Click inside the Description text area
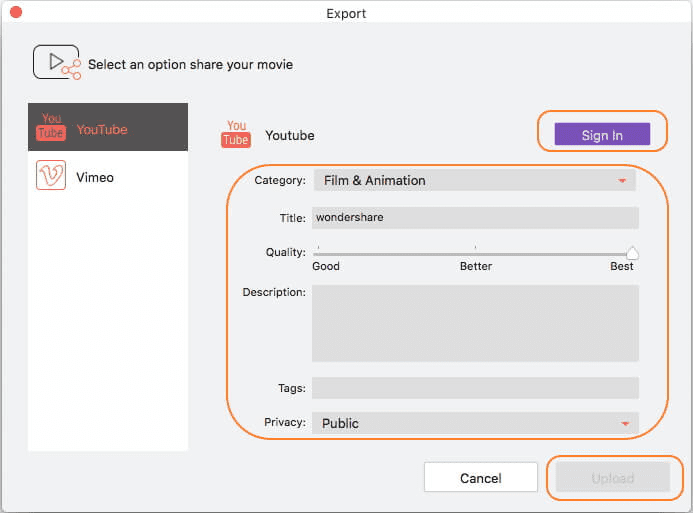 475,323
